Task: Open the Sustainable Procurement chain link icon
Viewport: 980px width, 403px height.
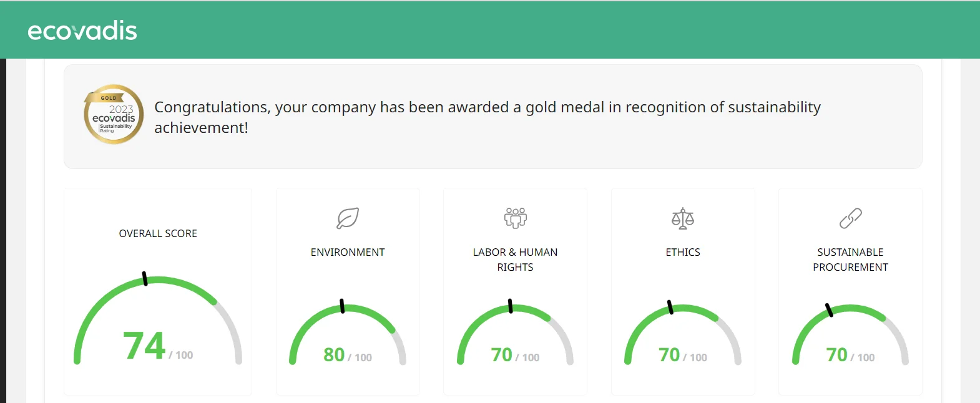Action: coord(850,218)
